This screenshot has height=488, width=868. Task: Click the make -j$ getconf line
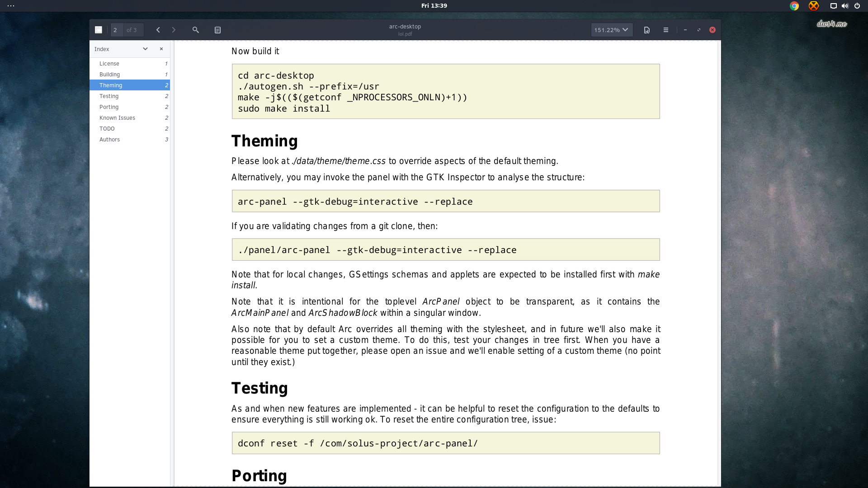pyautogui.click(x=353, y=97)
